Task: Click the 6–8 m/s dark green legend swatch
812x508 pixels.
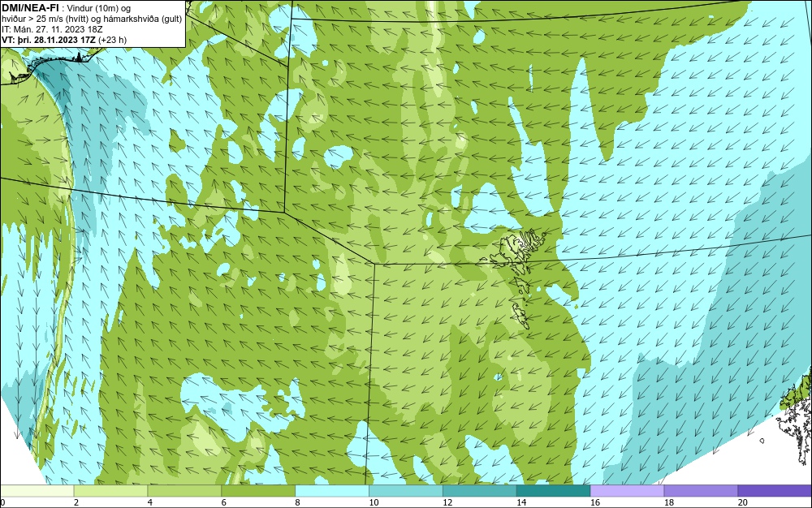Action: pyautogui.click(x=258, y=490)
